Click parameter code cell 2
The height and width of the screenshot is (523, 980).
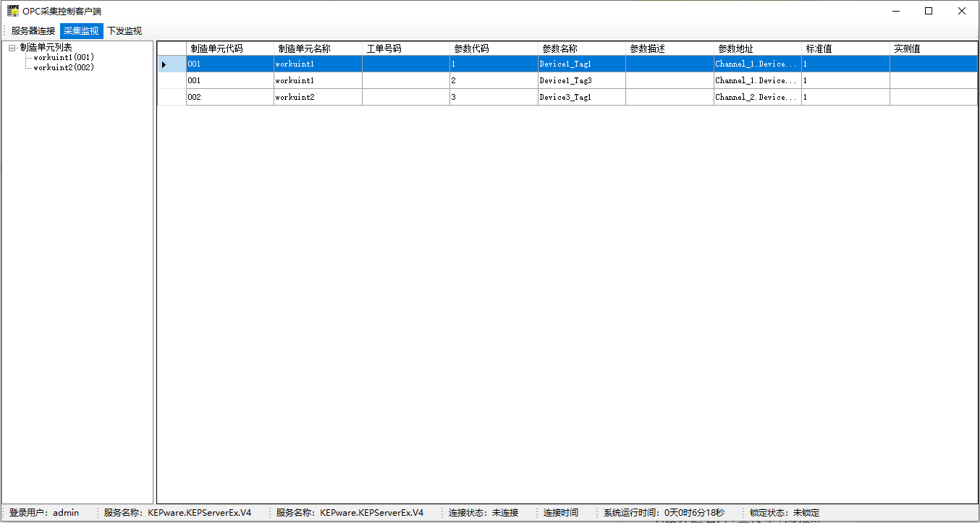click(x=494, y=80)
